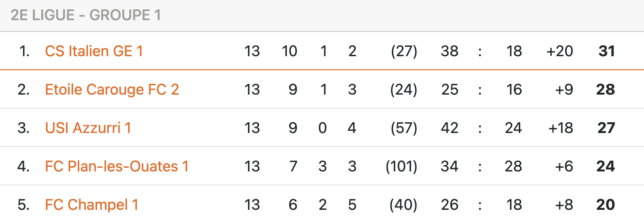This screenshot has height=222, width=644.
Task: Click the (57) value in USI Azzurri row
Action: (404, 127)
